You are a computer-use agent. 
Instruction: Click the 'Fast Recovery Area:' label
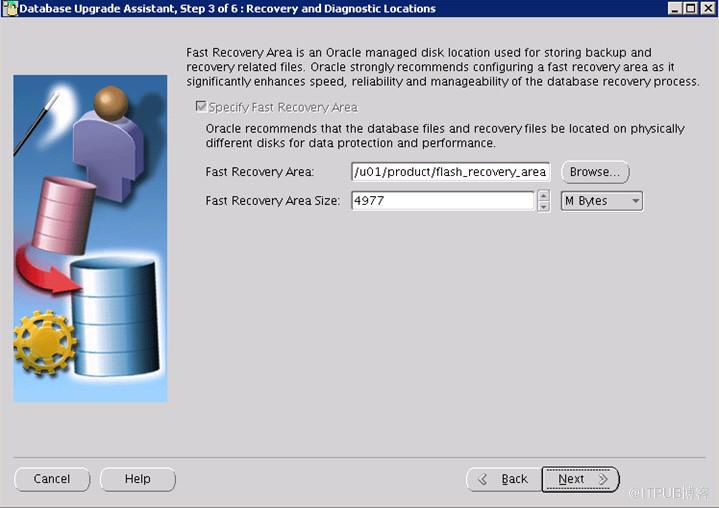click(260, 172)
